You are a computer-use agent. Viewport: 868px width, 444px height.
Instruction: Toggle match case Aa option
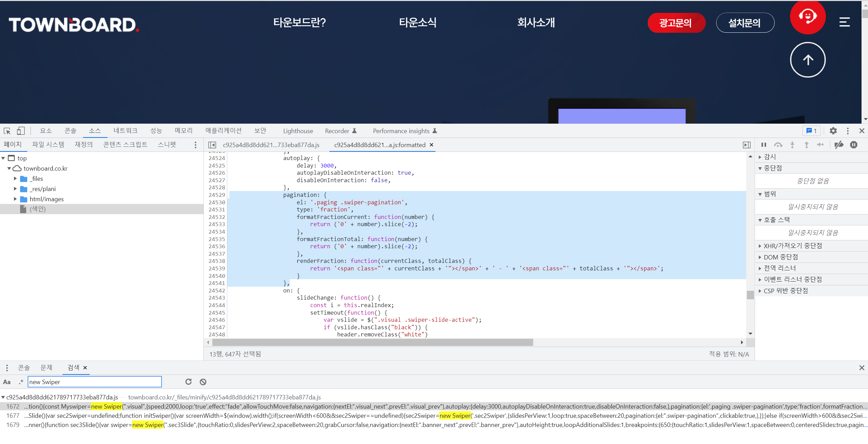[7, 382]
